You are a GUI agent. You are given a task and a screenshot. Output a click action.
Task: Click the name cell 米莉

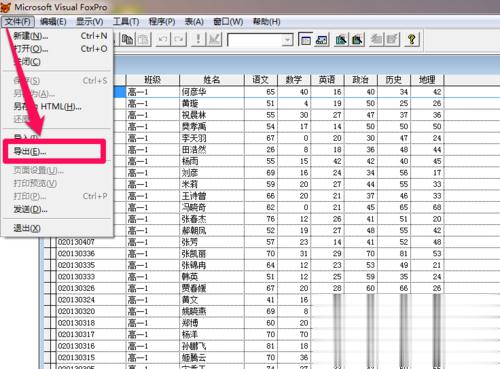[x=212, y=184]
